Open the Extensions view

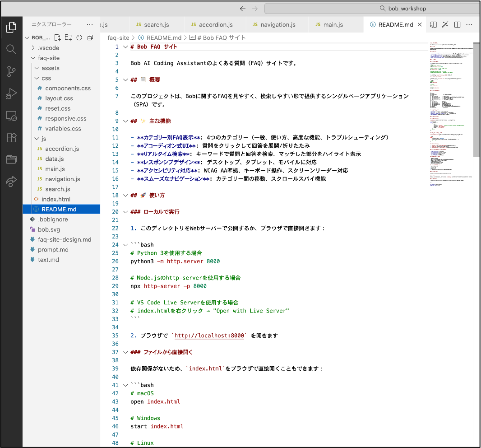(x=11, y=138)
